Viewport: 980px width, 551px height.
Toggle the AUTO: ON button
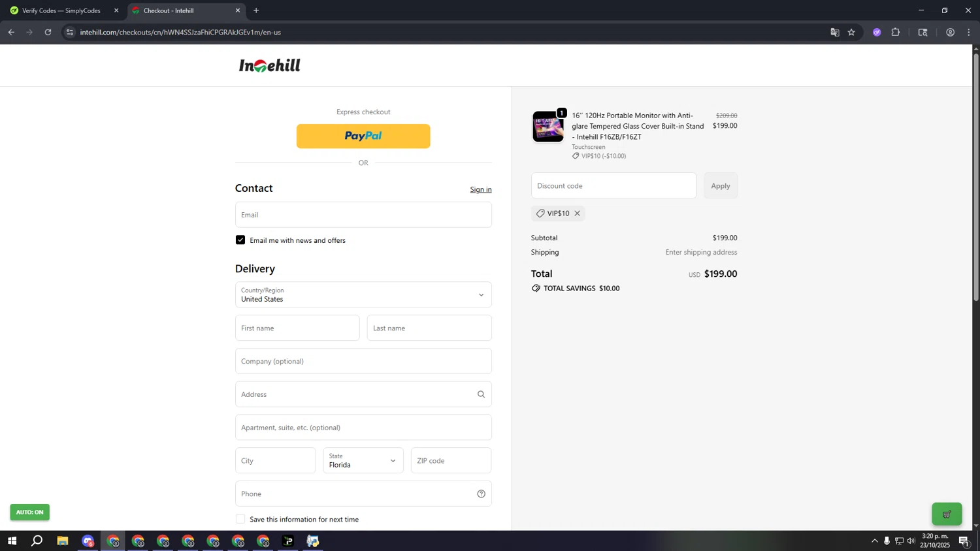pos(29,512)
